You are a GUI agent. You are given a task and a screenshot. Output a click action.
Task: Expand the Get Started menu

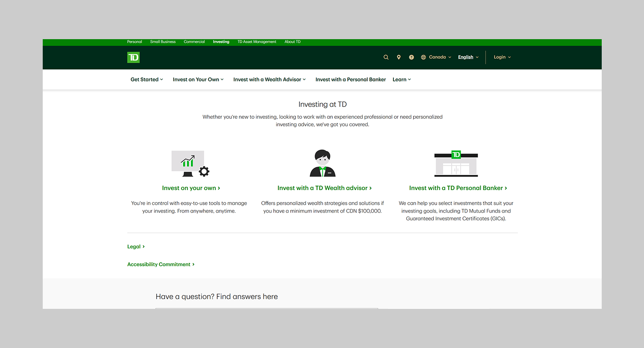147,80
